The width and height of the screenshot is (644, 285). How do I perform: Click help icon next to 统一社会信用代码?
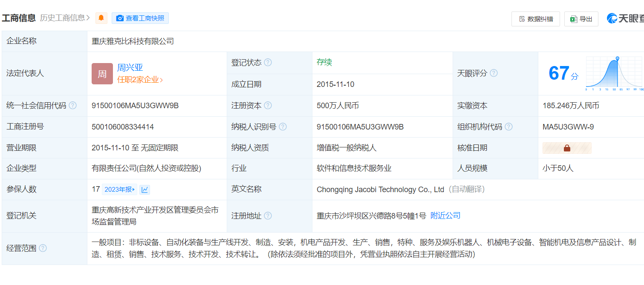click(x=72, y=106)
